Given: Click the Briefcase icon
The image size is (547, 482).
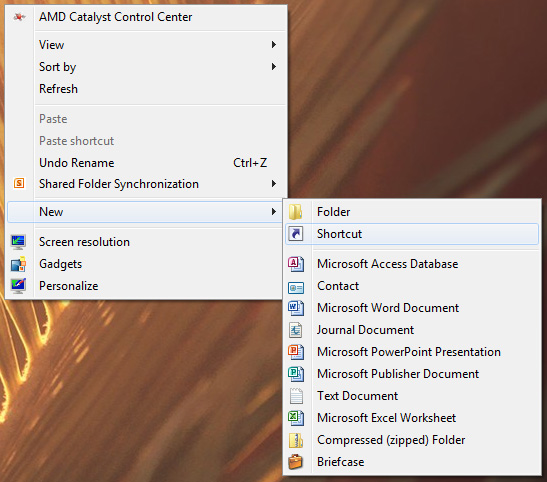Looking at the screenshot, I should click(295, 462).
